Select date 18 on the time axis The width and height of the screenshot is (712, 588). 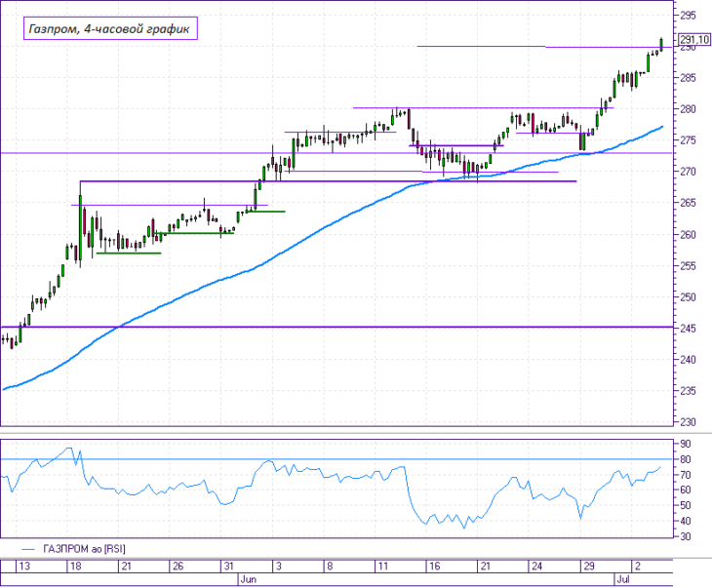pyautogui.click(x=75, y=567)
